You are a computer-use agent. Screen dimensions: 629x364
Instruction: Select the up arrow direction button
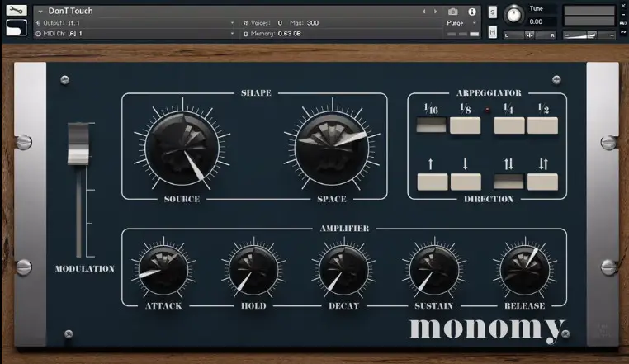pos(432,182)
